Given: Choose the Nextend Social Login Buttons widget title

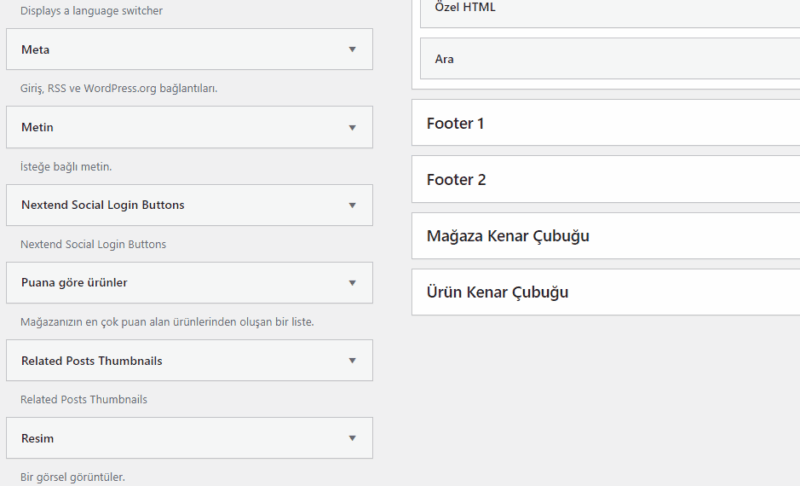Looking at the screenshot, I should (x=102, y=205).
